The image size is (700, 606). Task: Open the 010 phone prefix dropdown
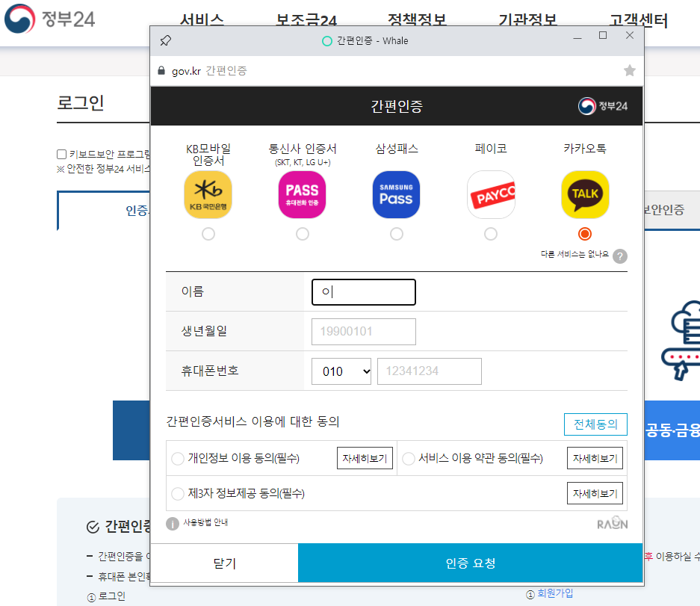pos(341,371)
